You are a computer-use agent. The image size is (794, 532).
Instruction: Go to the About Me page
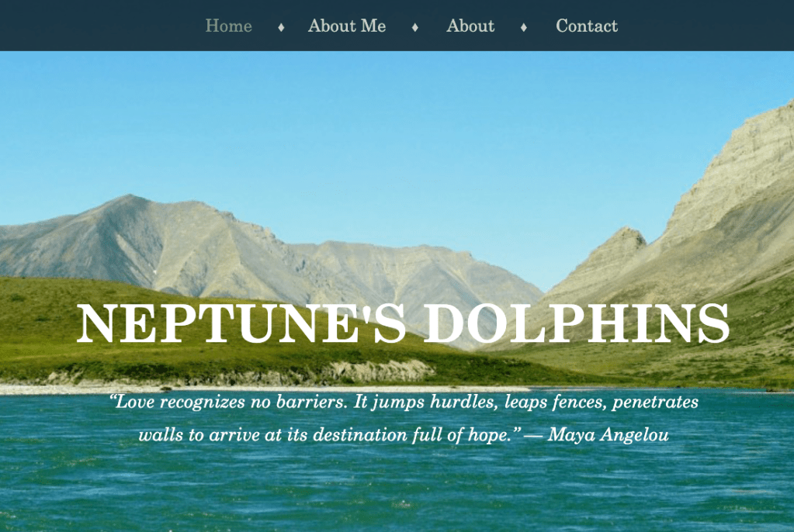tap(347, 26)
